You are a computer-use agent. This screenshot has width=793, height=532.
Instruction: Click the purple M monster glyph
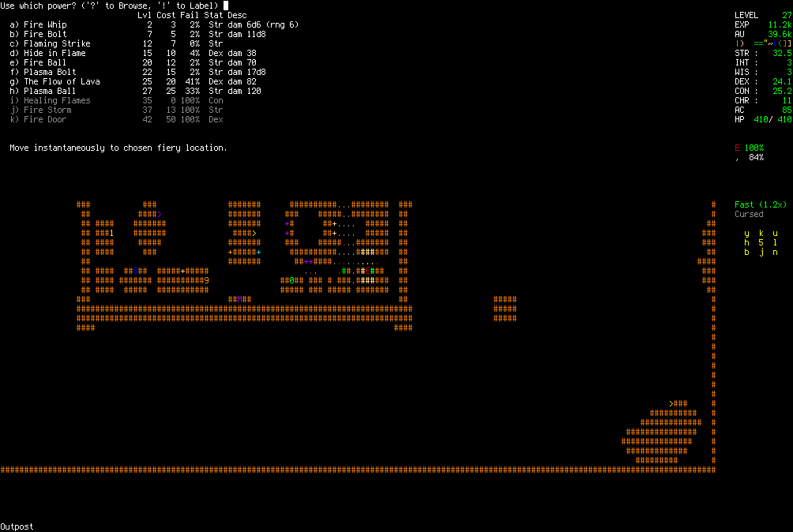pos(240,300)
